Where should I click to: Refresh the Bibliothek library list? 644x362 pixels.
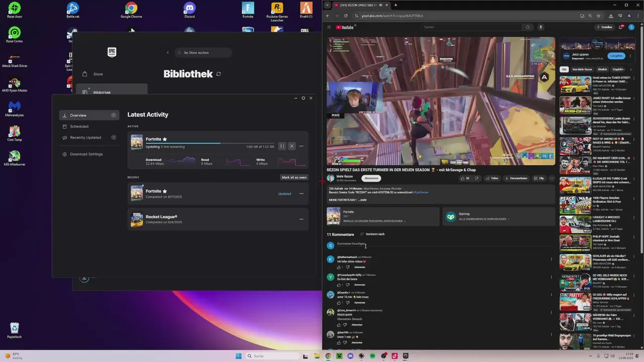[218, 74]
